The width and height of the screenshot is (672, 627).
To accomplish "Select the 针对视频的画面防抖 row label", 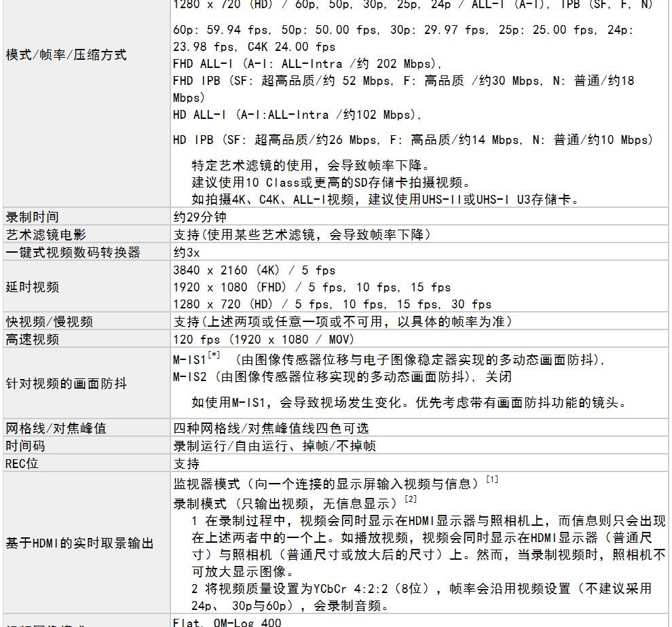I will click(66, 384).
